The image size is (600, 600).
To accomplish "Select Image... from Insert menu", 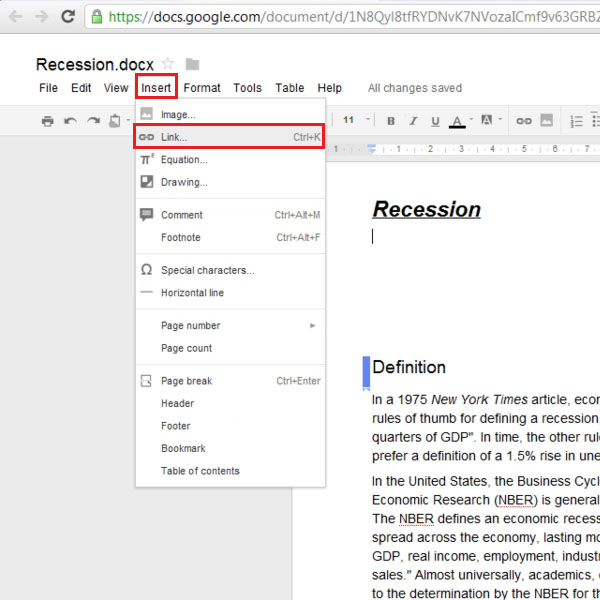I will point(230,114).
